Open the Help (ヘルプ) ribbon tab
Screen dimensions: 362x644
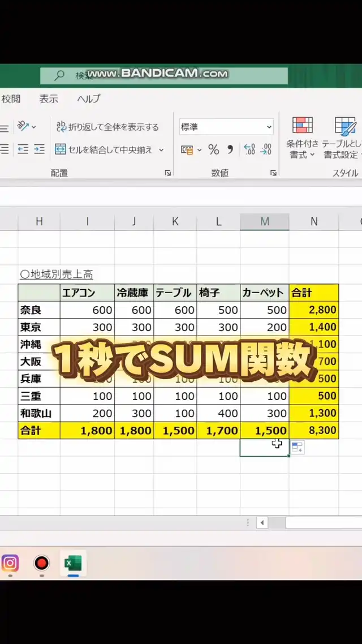(x=88, y=98)
